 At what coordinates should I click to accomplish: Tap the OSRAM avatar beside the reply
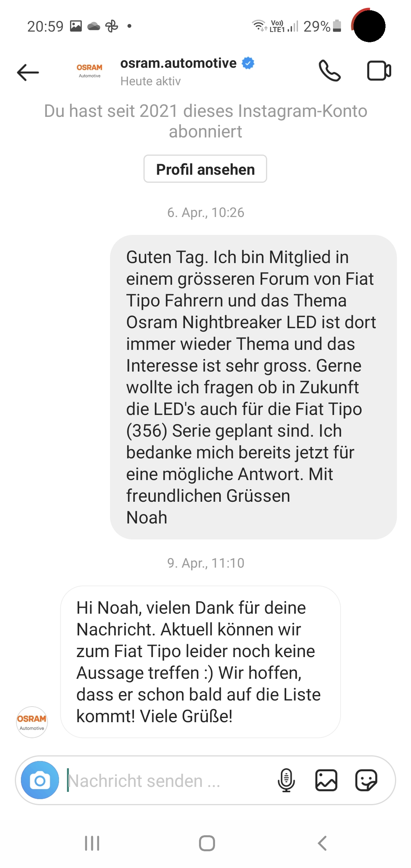pyautogui.click(x=32, y=722)
